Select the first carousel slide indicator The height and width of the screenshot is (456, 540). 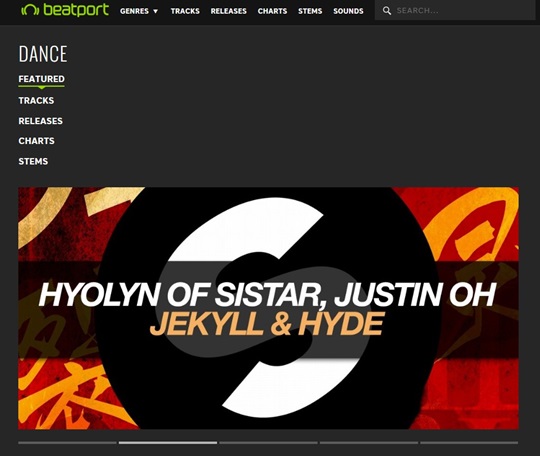pos(67,443)
